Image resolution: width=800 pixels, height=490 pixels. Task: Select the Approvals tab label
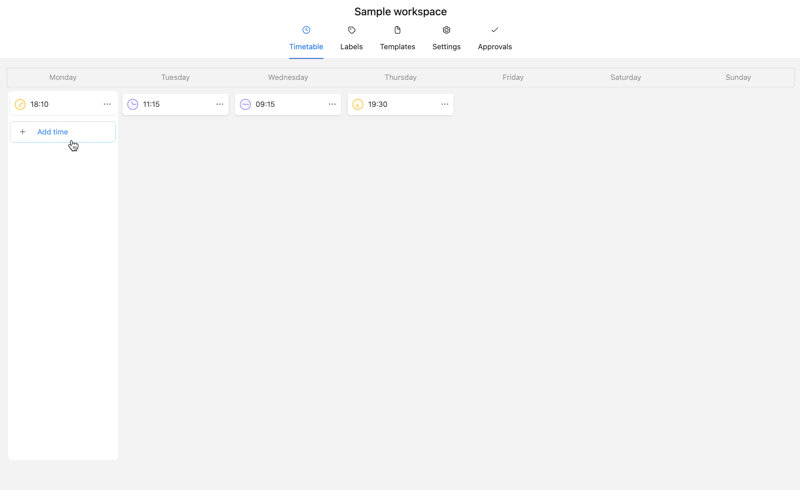494,47
